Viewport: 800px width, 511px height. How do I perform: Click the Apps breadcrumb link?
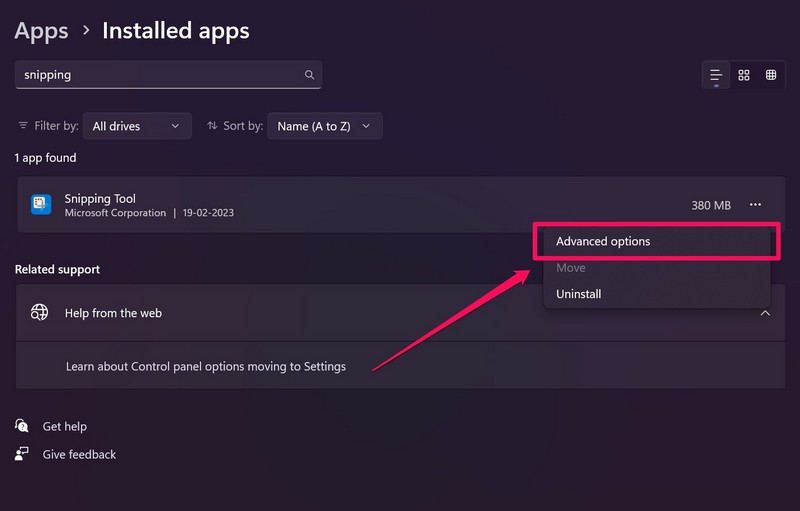[x=41, y=31]
